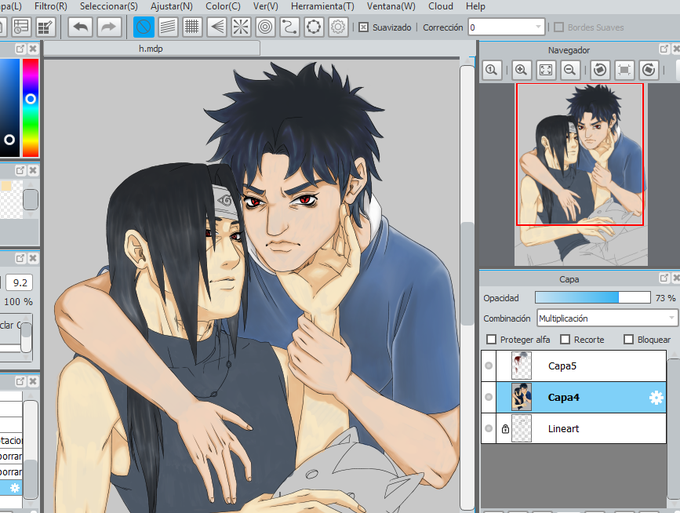Click the redo arrow in toolbar
Viewport: 680px width, 513px height.
[108, 27]
